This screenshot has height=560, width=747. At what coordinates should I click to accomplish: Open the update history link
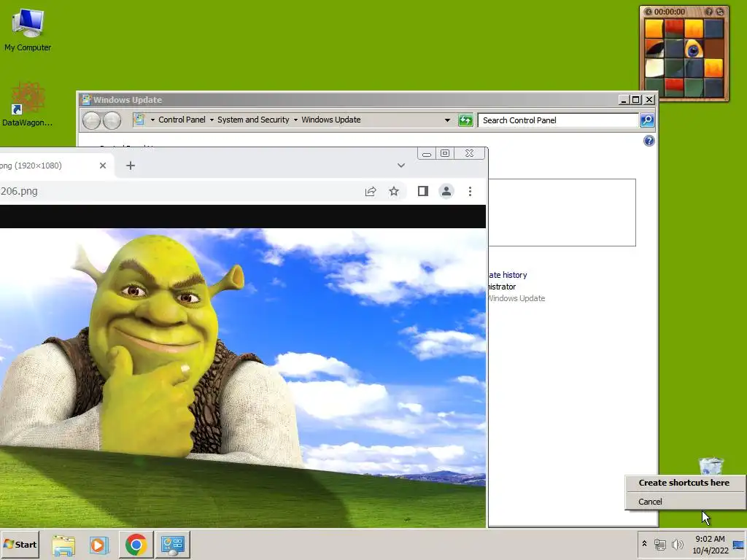click(508, 275)
